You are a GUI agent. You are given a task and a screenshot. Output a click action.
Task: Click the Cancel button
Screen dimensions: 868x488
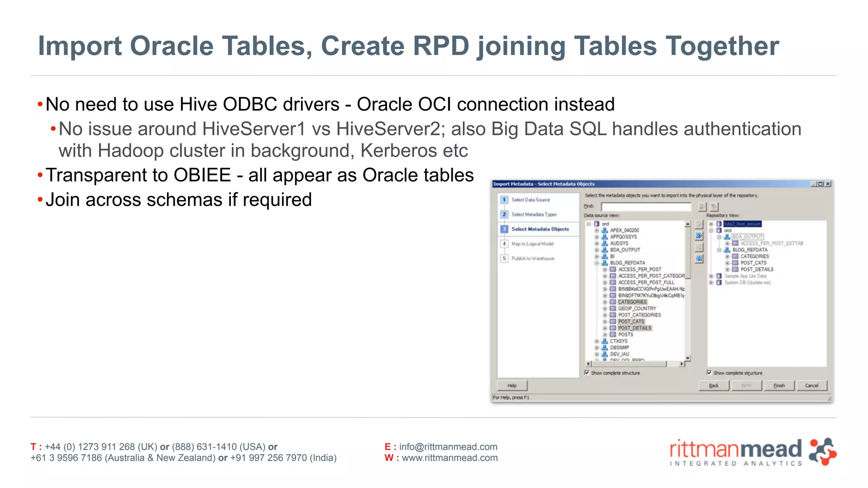pos(811,385)
